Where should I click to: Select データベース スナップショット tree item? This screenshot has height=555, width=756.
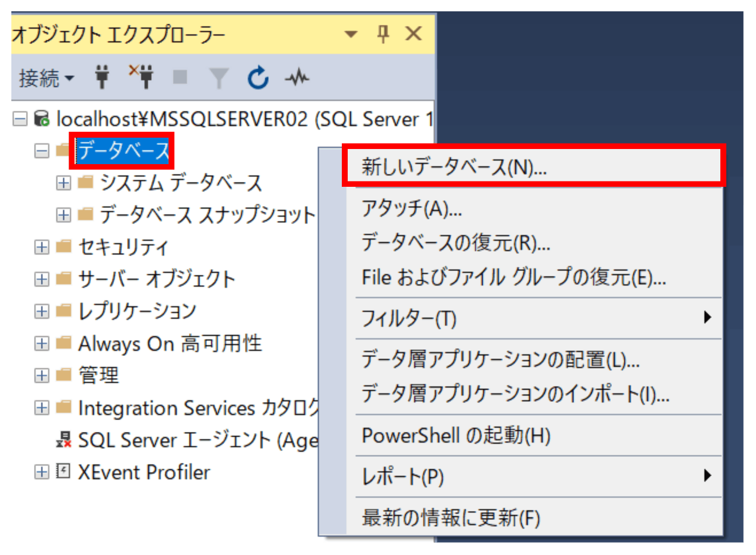click(207, 215)
